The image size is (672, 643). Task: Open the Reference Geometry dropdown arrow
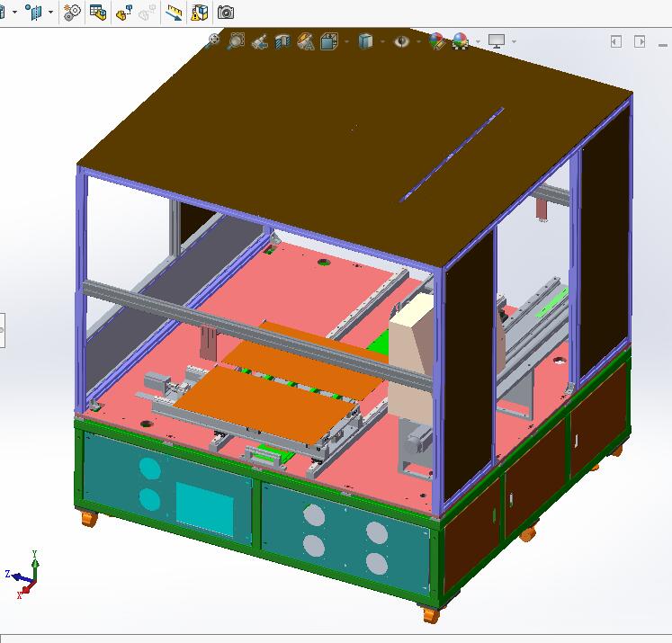pyautogui.click(x=50, y=12)
